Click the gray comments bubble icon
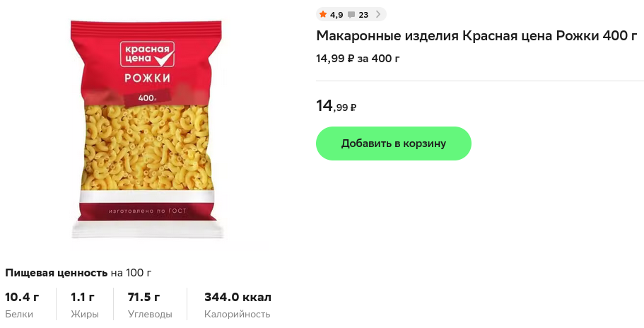Viewport: 644px width, 328px height. (x=351, y=14)
